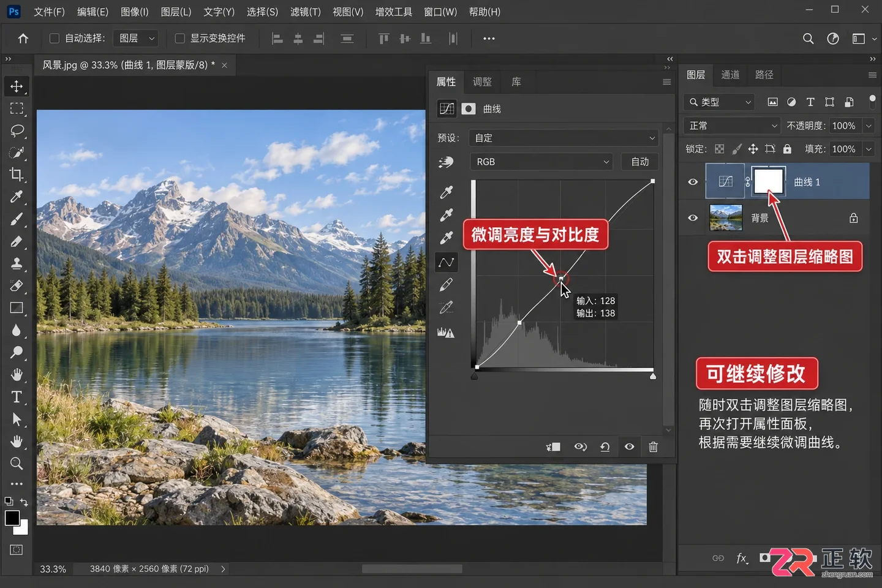Select the draw-curve pencil tool
882x588 pixels.
tap(447, 285)
